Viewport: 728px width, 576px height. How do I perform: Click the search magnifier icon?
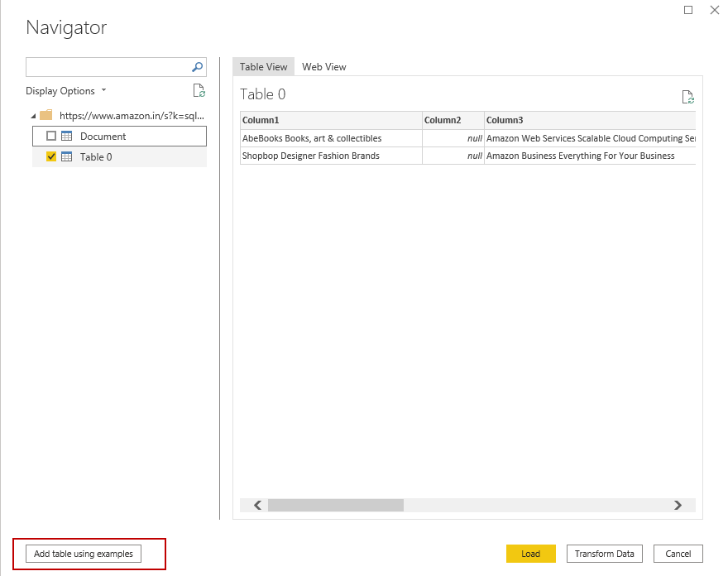198,67
